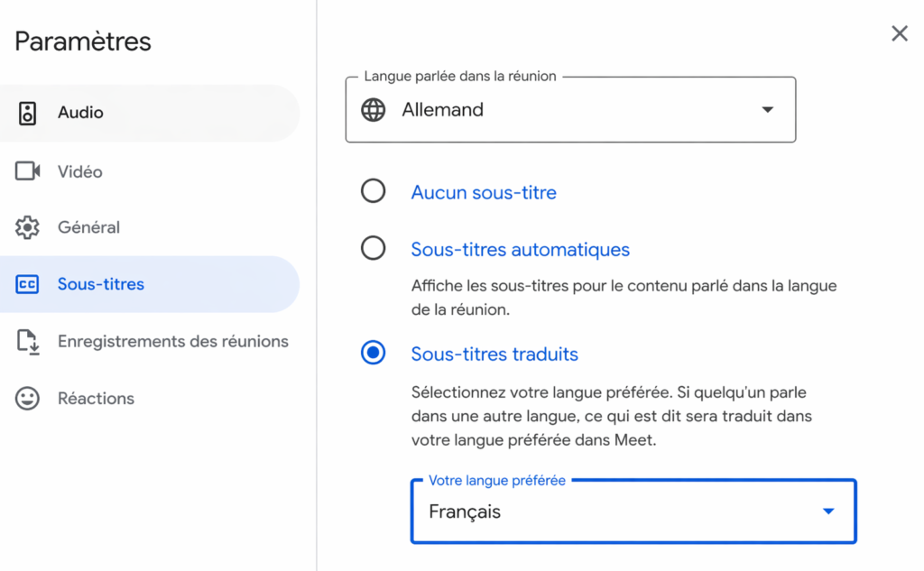Switch to the Audio settings tab

click(81, 114)
